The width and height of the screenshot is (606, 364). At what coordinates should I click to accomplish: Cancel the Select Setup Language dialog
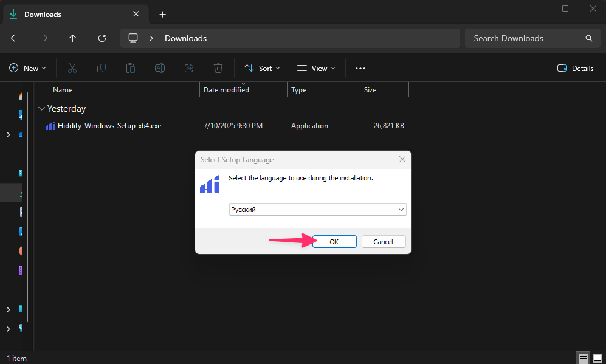[384, 241]
